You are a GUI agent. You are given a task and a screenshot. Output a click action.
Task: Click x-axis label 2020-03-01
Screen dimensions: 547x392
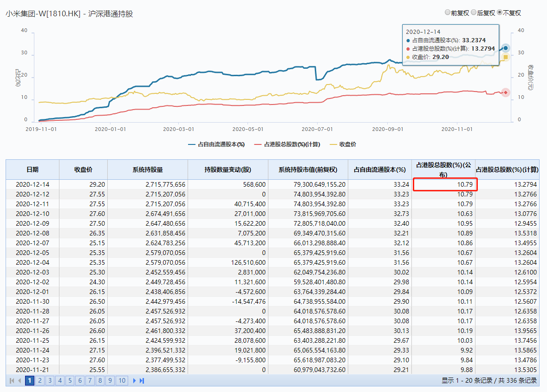[x=179, y=129]
